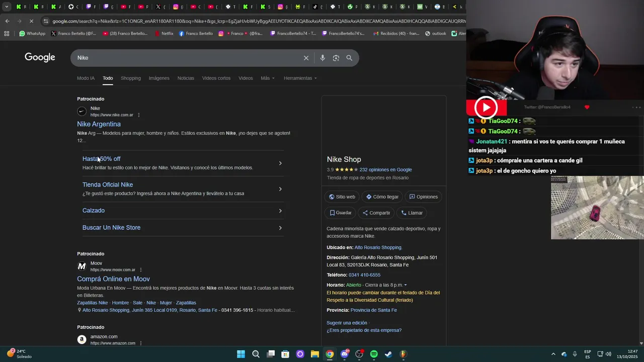Open WhatsApp bookmark

tap(32, 34)
